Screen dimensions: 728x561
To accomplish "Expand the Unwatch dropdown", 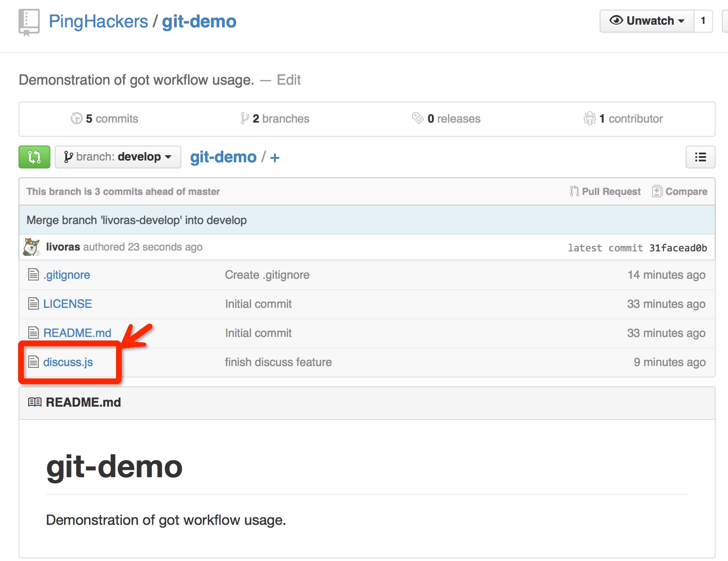I will [x=647, y=21].
